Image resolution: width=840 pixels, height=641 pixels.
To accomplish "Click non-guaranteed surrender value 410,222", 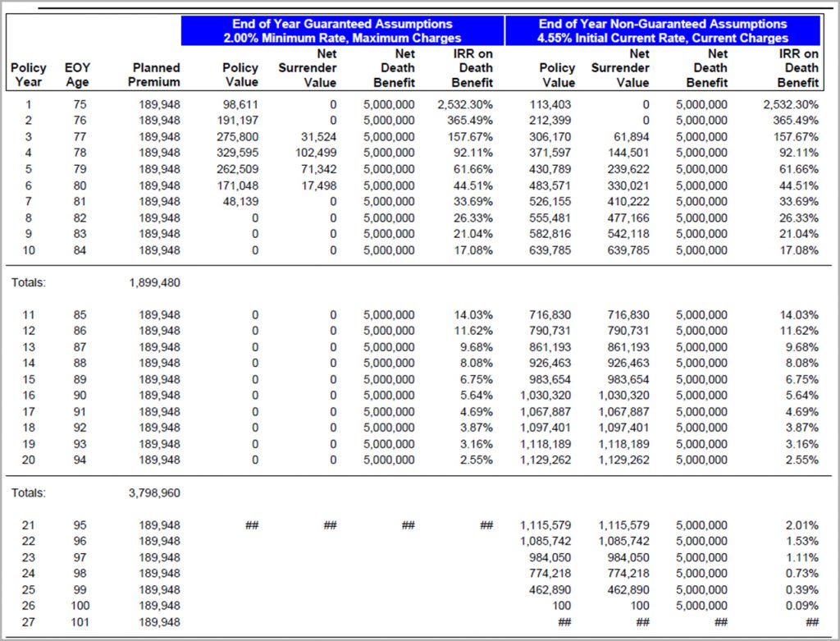I will (629, 202).
